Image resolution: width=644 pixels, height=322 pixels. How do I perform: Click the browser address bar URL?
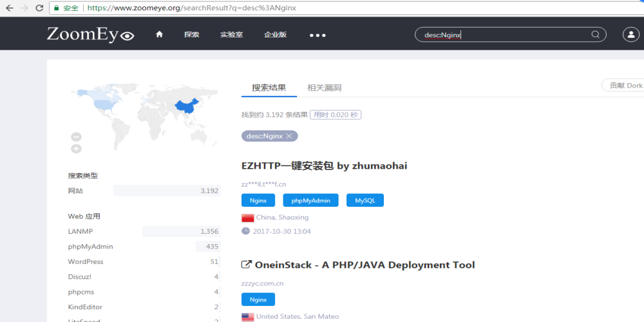(x=191, y=8)
